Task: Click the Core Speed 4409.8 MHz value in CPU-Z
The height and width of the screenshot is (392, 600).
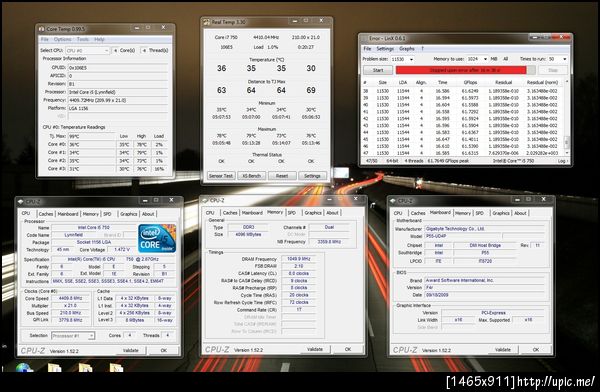Action: 70,298
